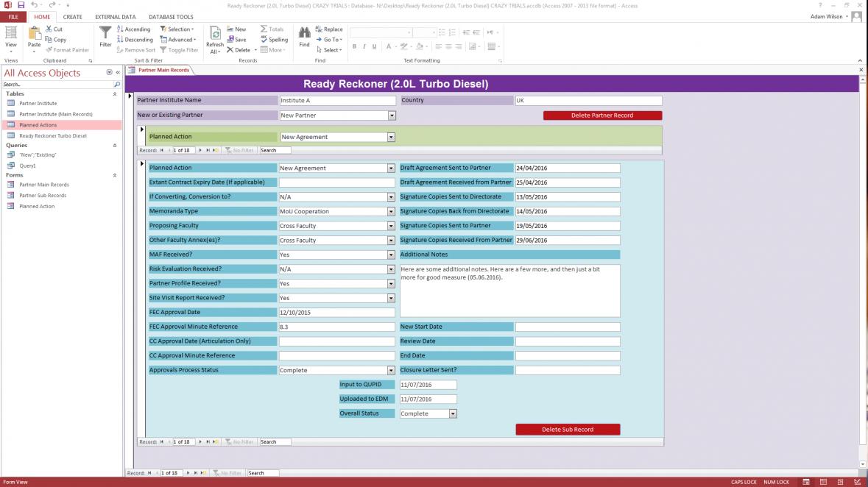The width and height of the screenshot is (868, 487).
Task: Toggle Italic formatting
Action: click(364, 46)
